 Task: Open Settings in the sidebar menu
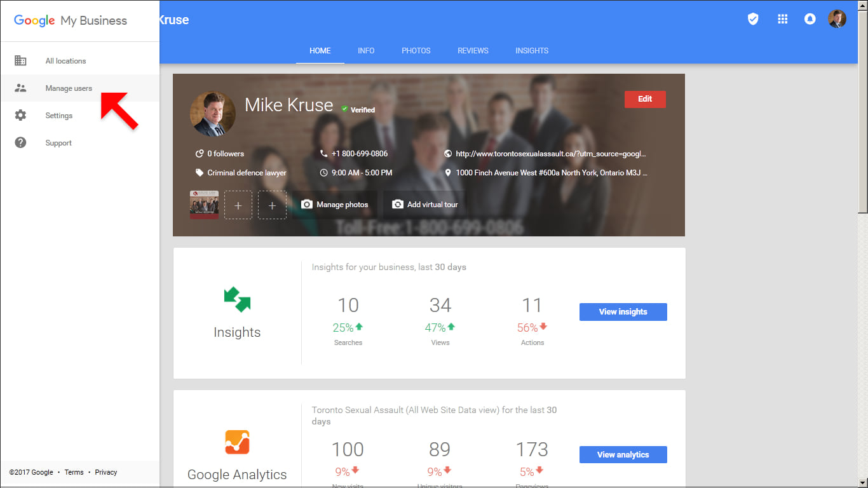(x=80, y=116)
